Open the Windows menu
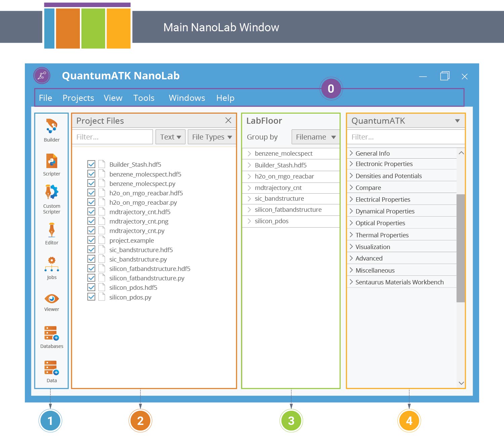 pos(187,98)
